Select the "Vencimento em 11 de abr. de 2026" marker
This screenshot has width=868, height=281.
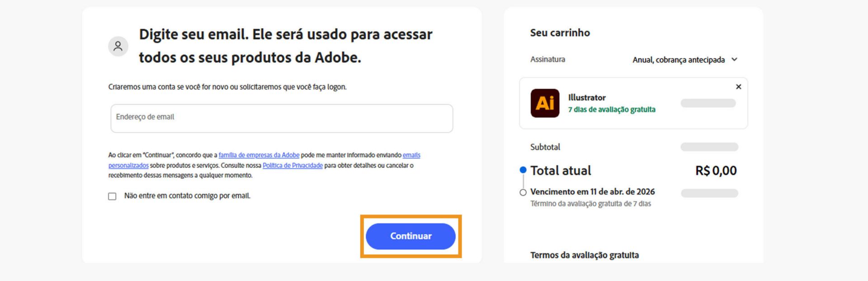[523, 191]
